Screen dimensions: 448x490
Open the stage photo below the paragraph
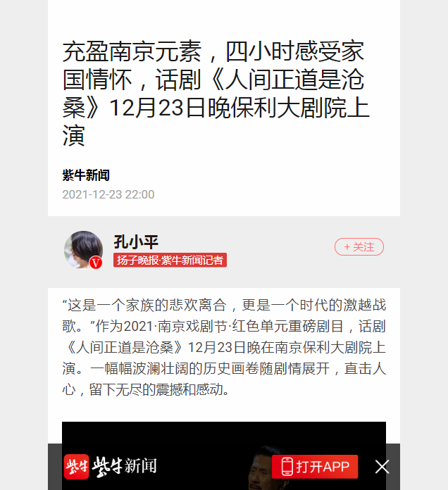click(x=224, y=456)
